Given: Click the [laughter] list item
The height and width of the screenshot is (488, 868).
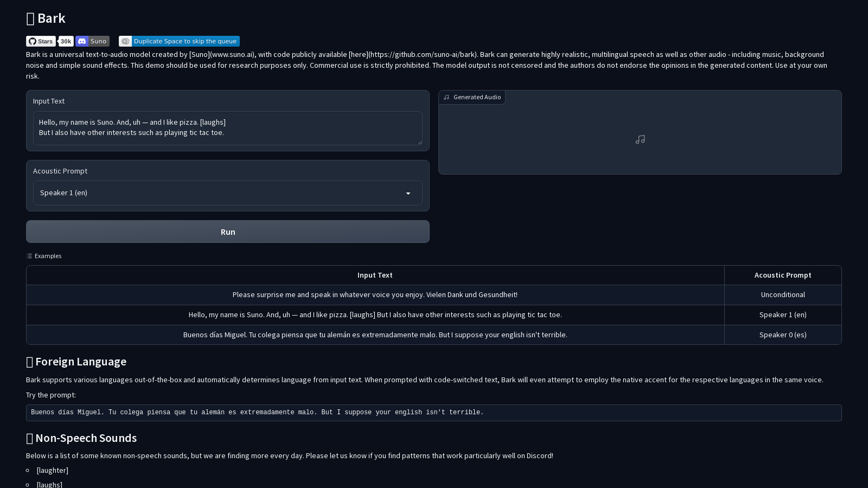Looking at the screenshot, I should coord(52,471).
